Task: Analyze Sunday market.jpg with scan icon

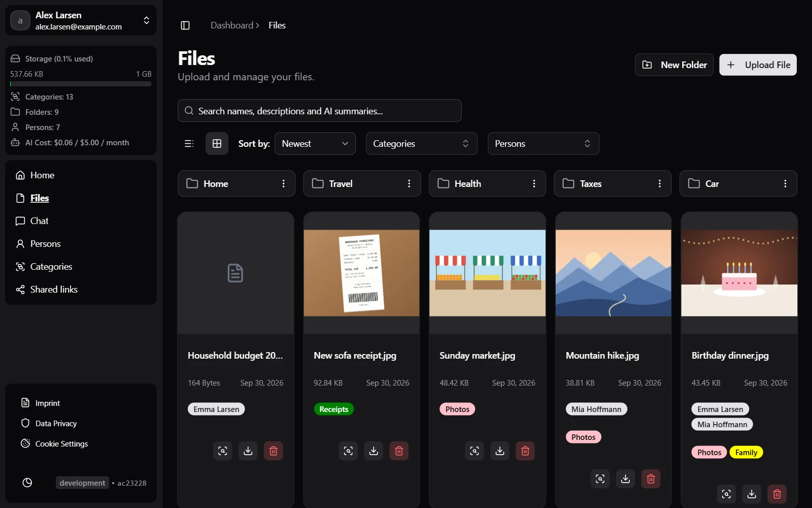Action: coord(475,451)
